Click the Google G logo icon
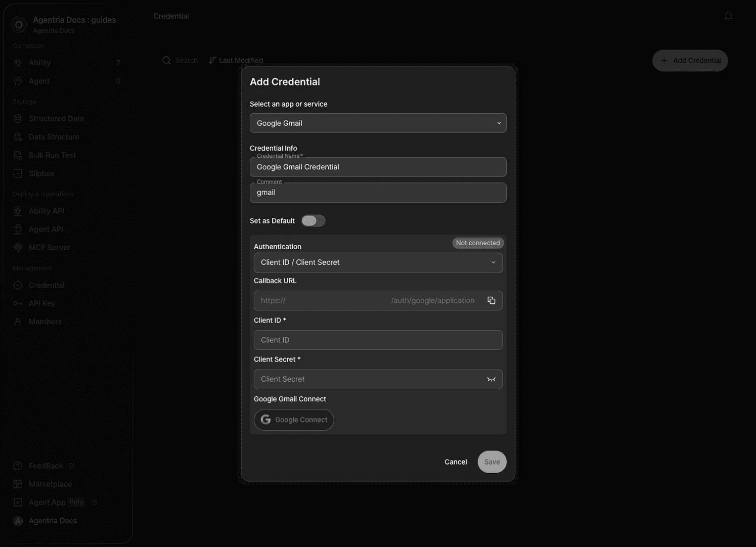The width and height of the screenshot is (756, 547). coord(265,420)
